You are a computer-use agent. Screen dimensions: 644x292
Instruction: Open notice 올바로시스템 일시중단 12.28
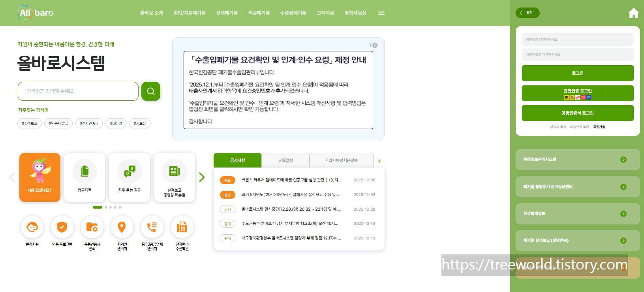pyautogui.click(x=291, y=209)
